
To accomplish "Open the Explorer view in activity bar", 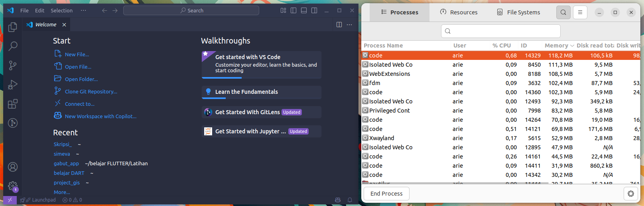I will (x=13, y=27).
